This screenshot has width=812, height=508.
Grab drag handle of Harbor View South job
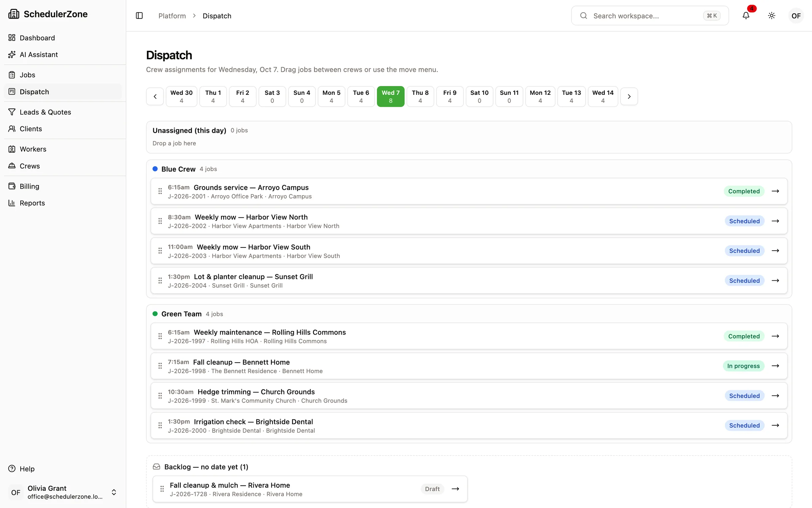click(x=160, y=251)
